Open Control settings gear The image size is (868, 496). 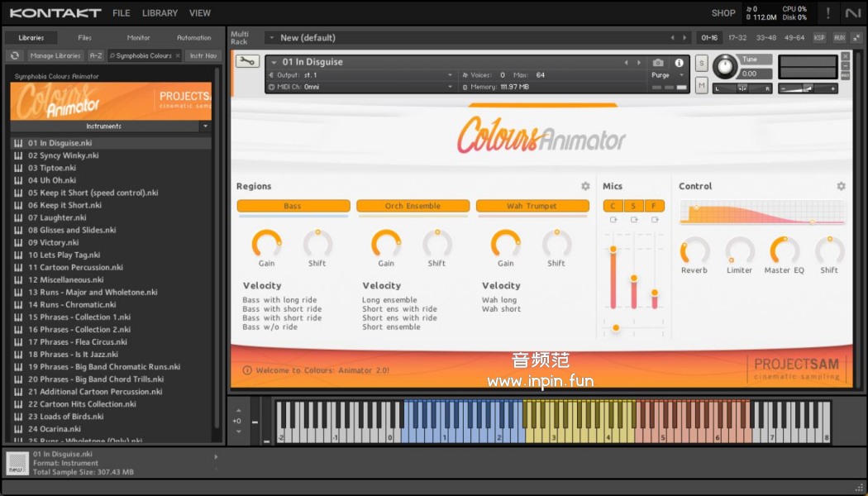pyautogui.click(x=841, y=186)
